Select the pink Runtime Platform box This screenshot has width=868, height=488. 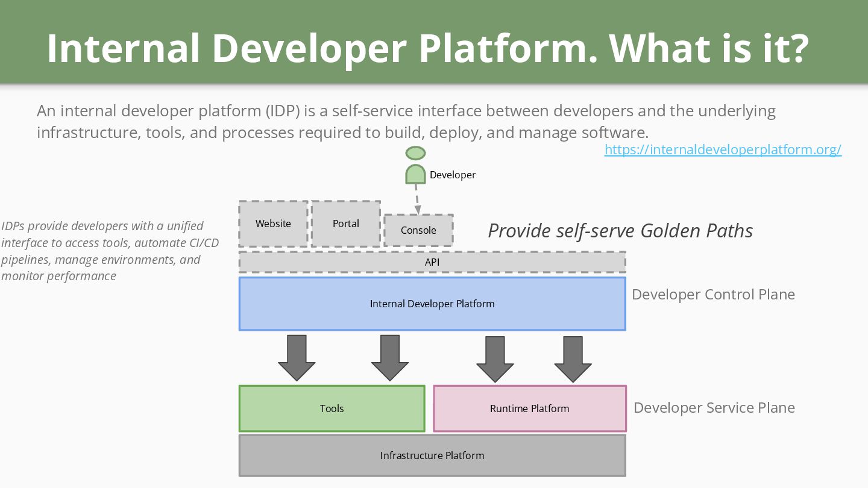tap(530, 408)
